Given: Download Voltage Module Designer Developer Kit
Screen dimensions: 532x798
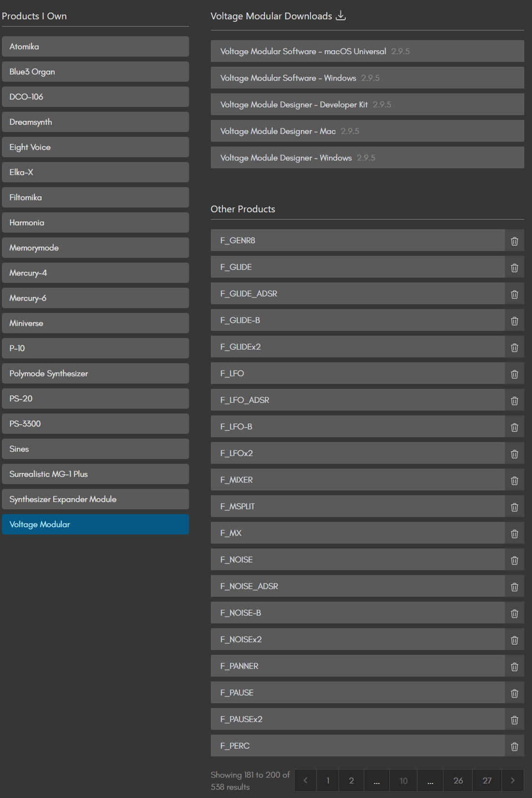Looking at the screenshot, I should tap(367, 104).
